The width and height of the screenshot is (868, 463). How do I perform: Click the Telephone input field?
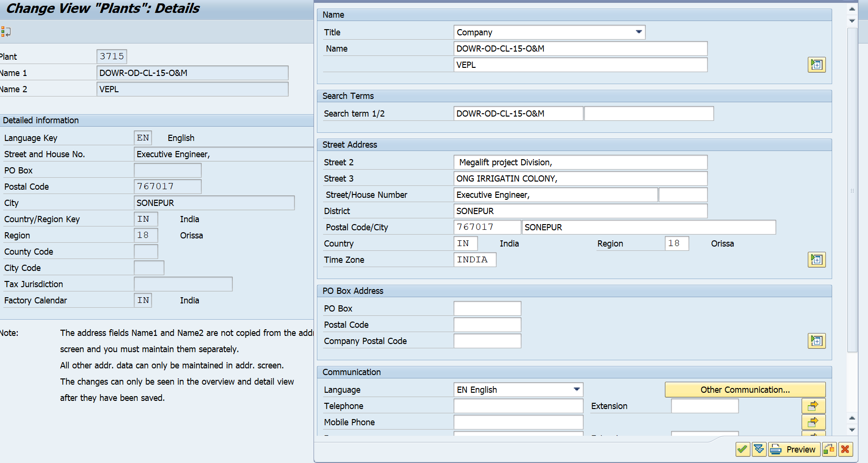(x=518, y=406)
